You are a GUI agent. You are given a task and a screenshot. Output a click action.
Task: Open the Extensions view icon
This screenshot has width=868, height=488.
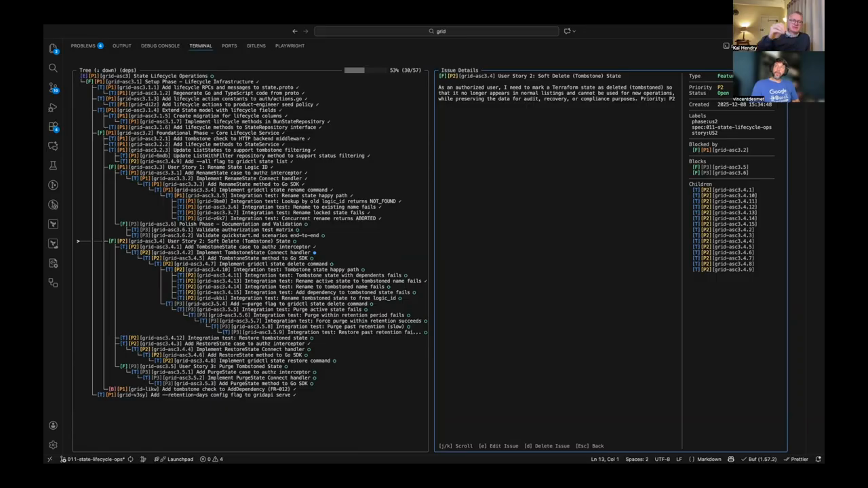point(53,127)
